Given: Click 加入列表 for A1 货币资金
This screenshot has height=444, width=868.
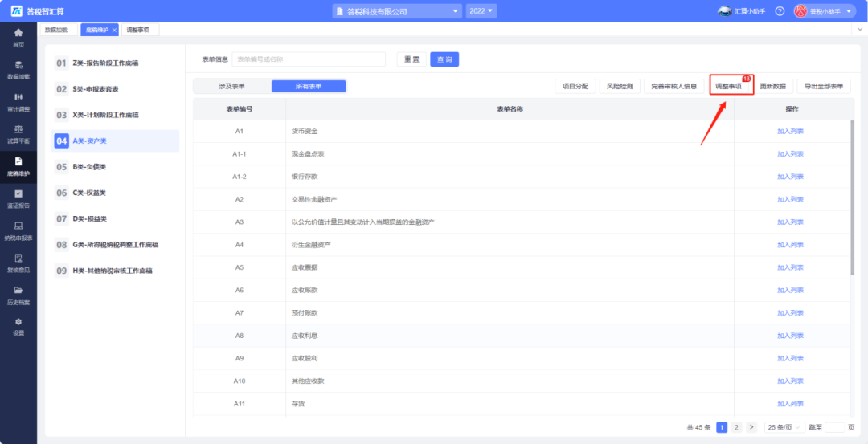Looking at the screenshot, I should [x=790, y=132].
